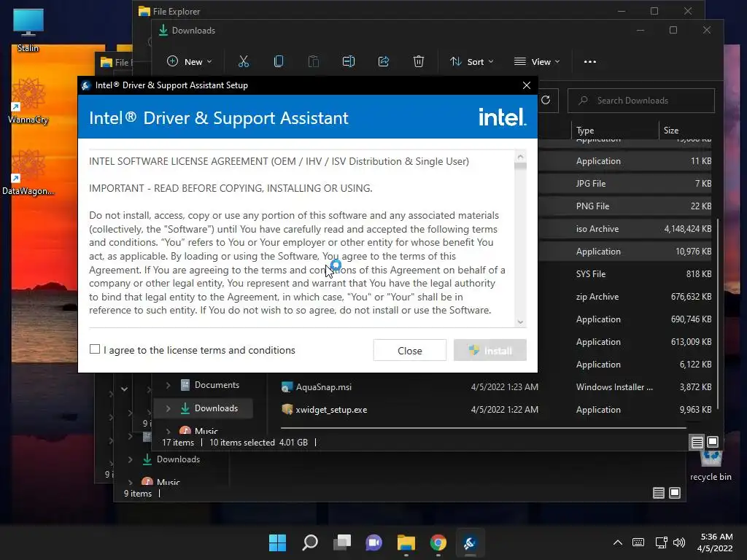
Task: Open the Sort dropdown menu
Action: coord(472,61)
